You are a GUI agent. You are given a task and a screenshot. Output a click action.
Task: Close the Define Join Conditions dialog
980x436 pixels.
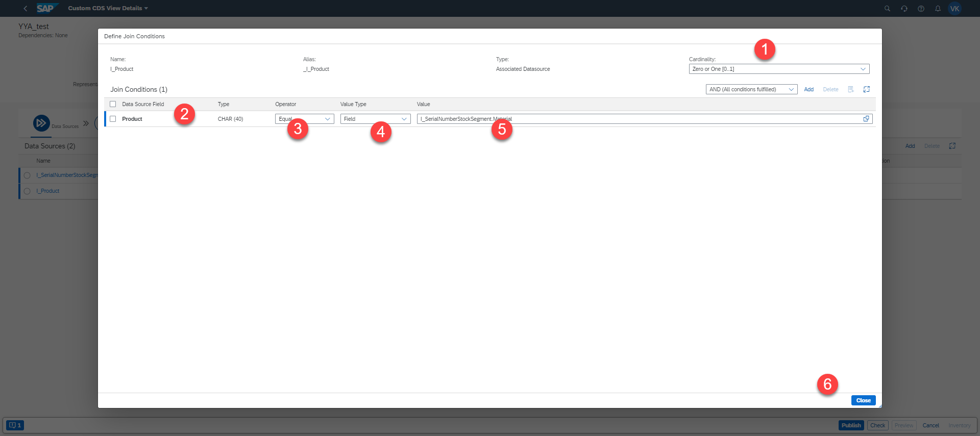tap(863, 400)
